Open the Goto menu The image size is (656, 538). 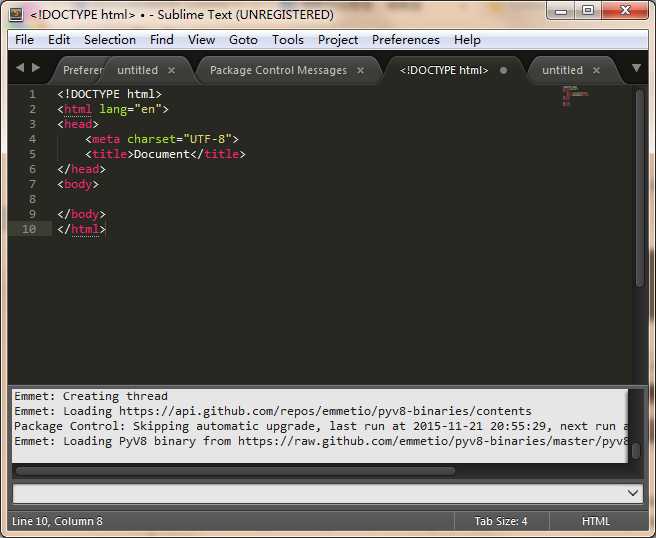[243, 40]
